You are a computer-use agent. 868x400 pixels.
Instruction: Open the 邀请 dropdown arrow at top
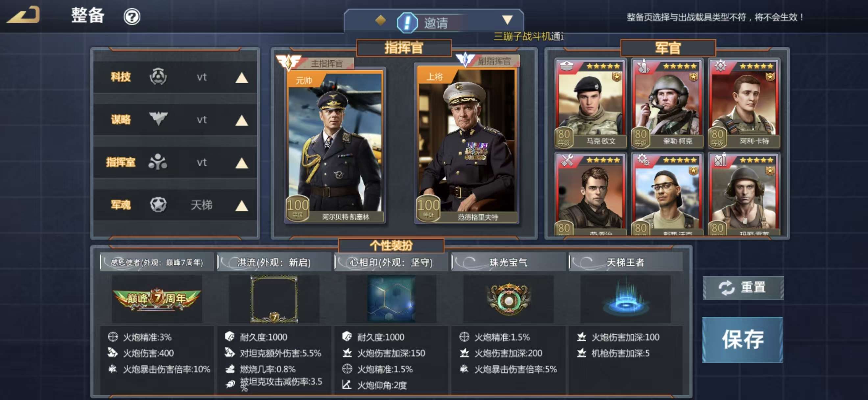[507, 20]
